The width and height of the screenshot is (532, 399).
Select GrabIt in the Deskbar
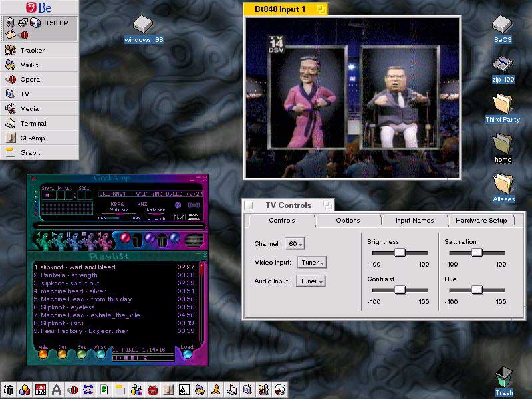(39, 152)
